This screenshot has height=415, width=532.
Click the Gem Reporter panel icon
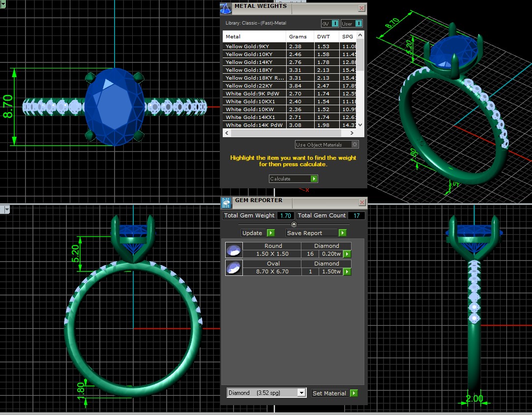click(x=226, y=202)
